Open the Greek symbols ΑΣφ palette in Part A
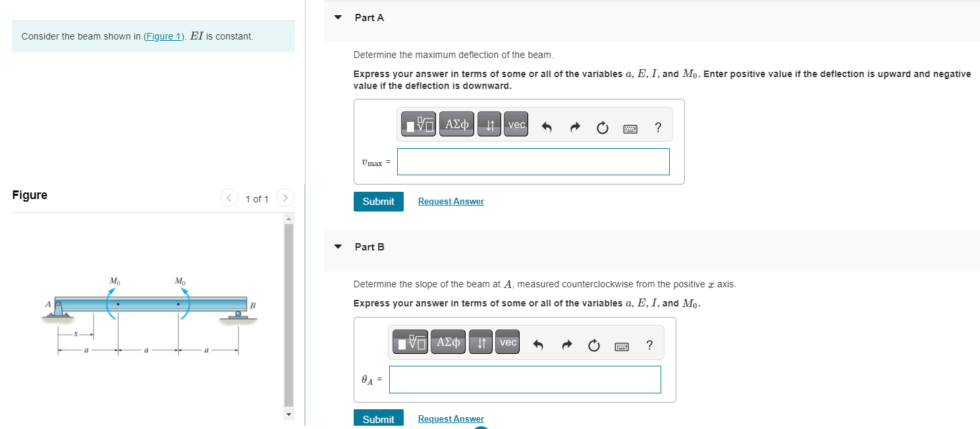Screen dimensions: 980x429 click(456, 124)
